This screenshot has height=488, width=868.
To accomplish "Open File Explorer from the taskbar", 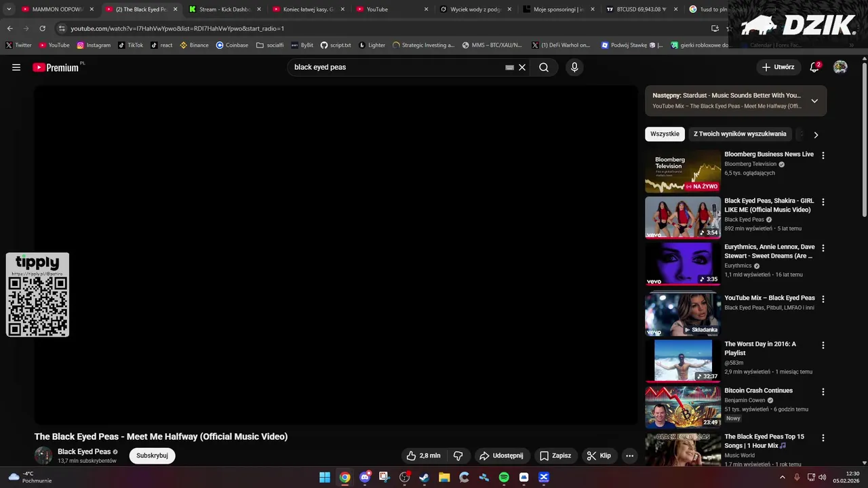I will pyautogui.click(x=444, y=477).
